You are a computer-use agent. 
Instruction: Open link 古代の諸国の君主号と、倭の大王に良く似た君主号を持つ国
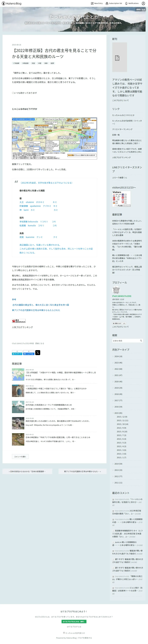(x=41, y=305)
